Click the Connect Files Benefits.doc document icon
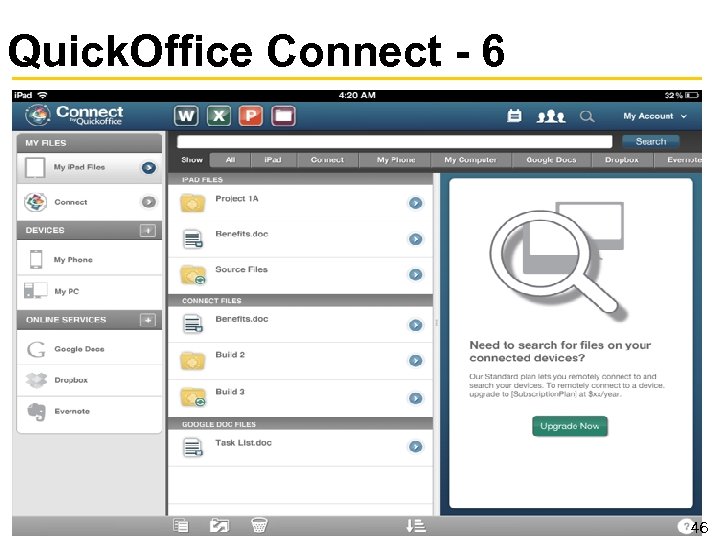720x540 pixels. point(192,323)
